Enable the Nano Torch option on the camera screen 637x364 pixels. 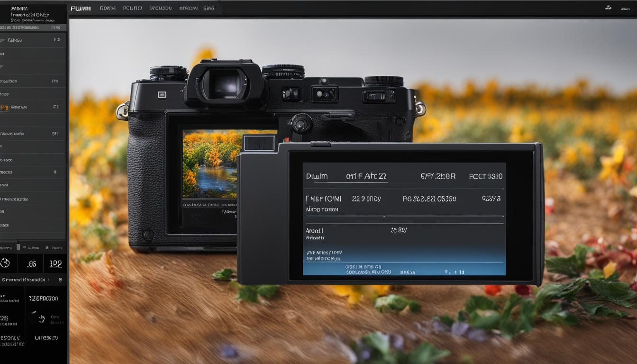point(322,209)
